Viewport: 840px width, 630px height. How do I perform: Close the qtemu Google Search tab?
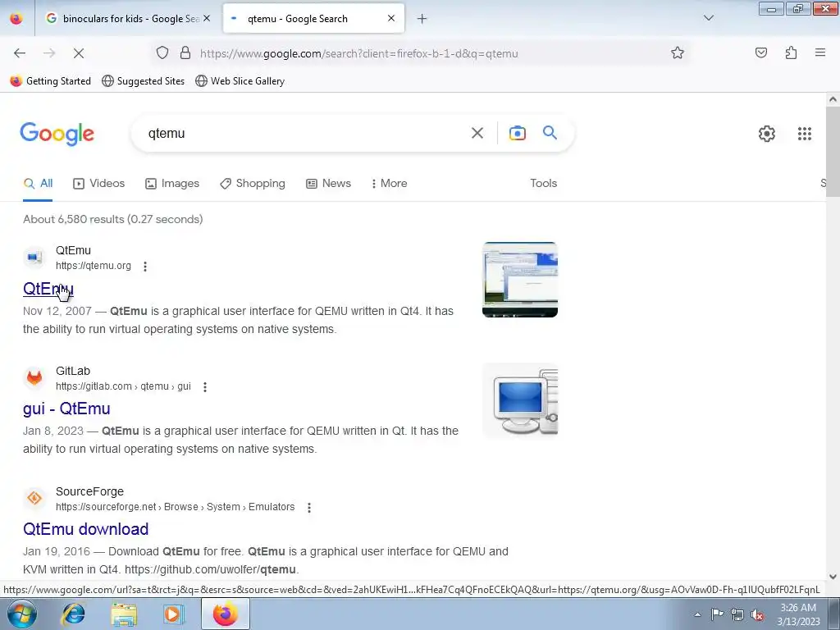pyautogui.click(x=391, y=18)
